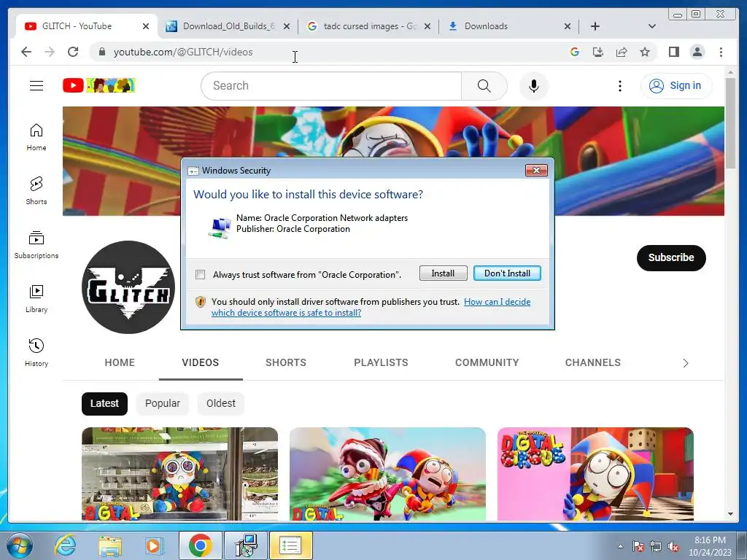Open the Windows Start menu
This screenshot has height=560, width=747.
[20, 545]
